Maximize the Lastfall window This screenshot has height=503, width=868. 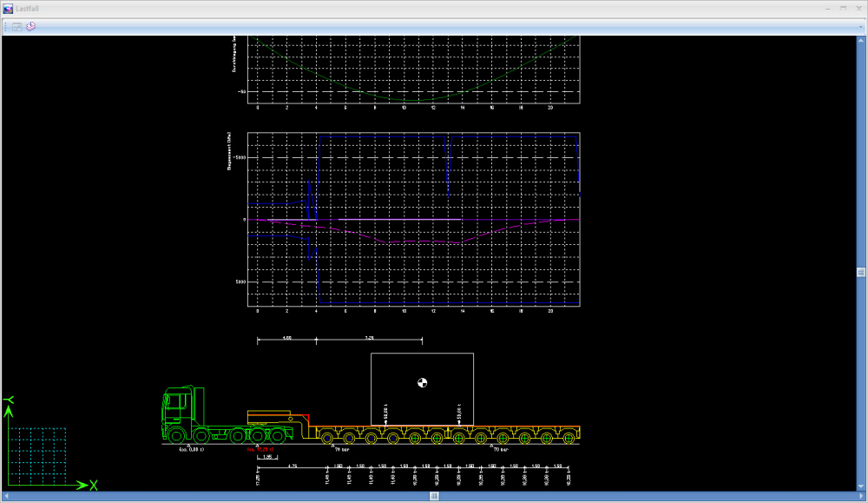click(x=842, y=8)
